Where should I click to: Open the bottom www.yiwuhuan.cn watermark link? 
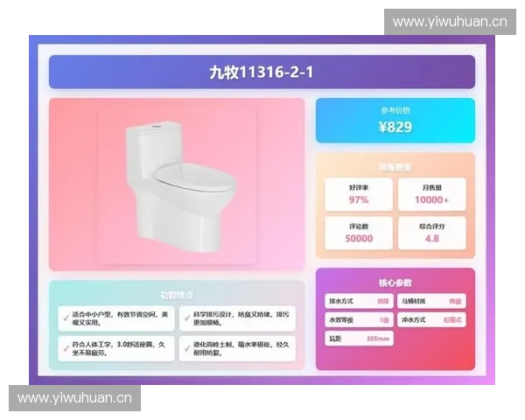pyautogui.click(x=75, y=398)
